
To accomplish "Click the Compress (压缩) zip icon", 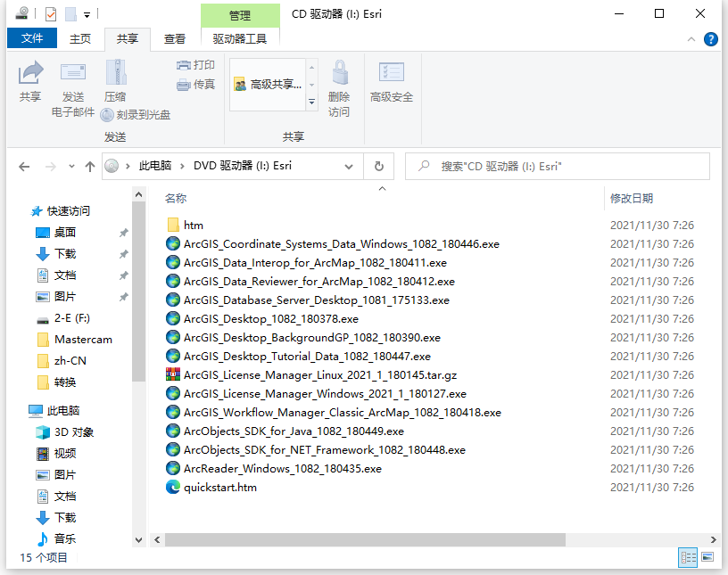I will click(x=116, y=71).
